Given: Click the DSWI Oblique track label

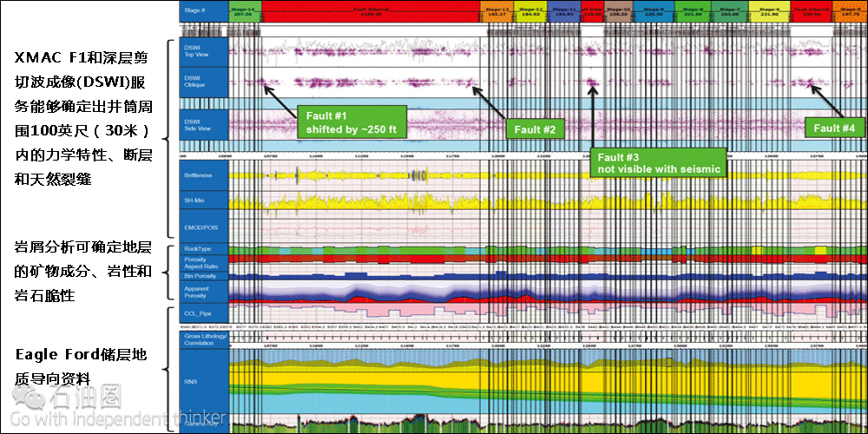Looking at the screenshot, I should 204,82.
